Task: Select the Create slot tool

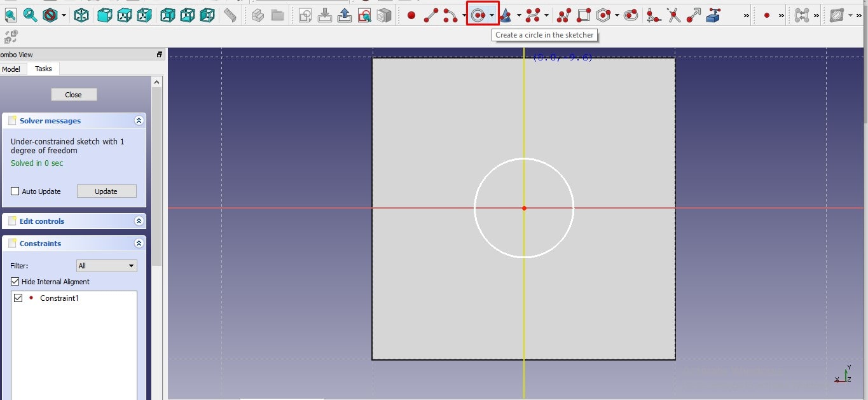Action: pyautogui.click(x=631, y=15)
